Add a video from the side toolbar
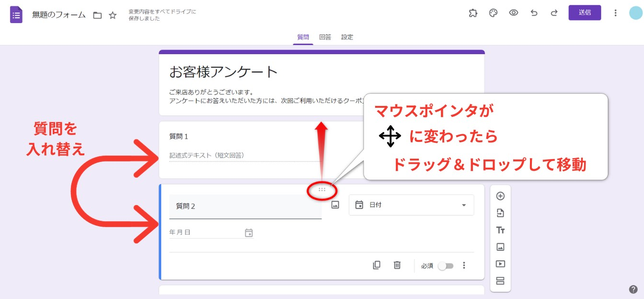This screenshot has width=644, height=299. [500, 264]
